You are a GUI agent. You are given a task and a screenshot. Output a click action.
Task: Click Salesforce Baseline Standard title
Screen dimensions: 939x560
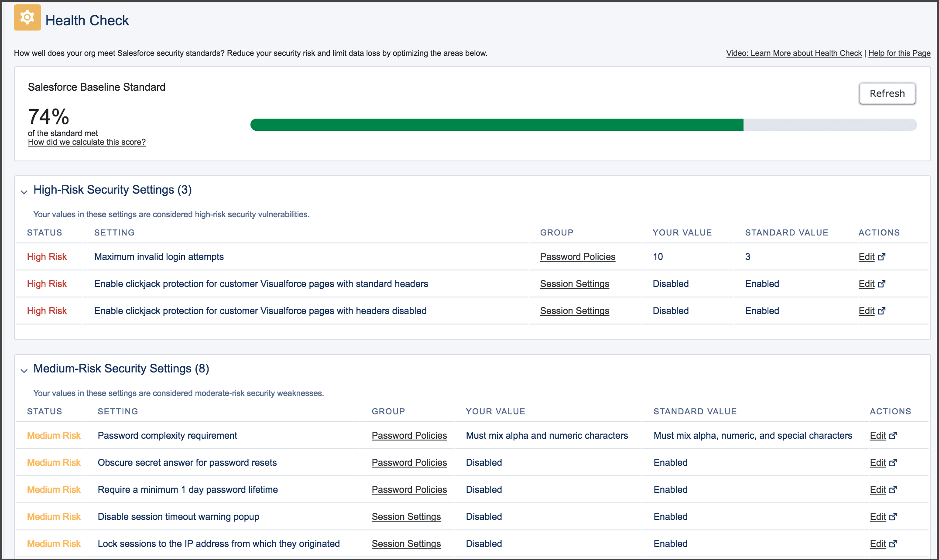pyautogui.click(x=96, y=87)
